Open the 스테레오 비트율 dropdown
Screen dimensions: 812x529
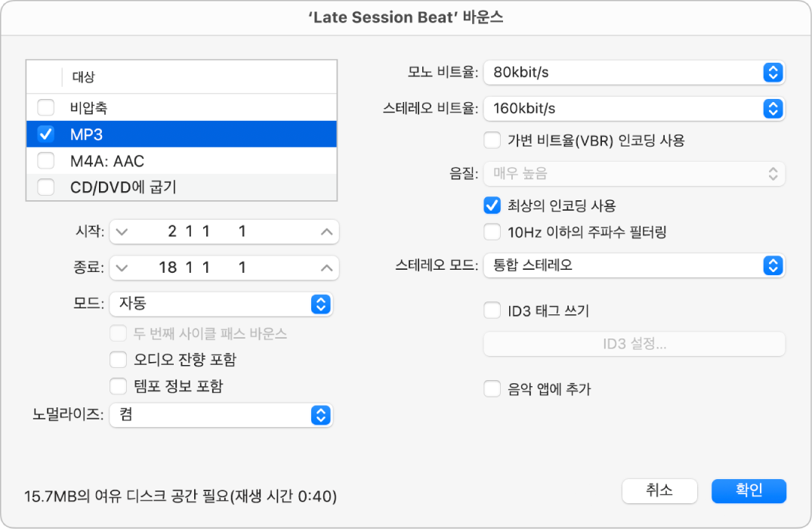[x=634, y=108]
